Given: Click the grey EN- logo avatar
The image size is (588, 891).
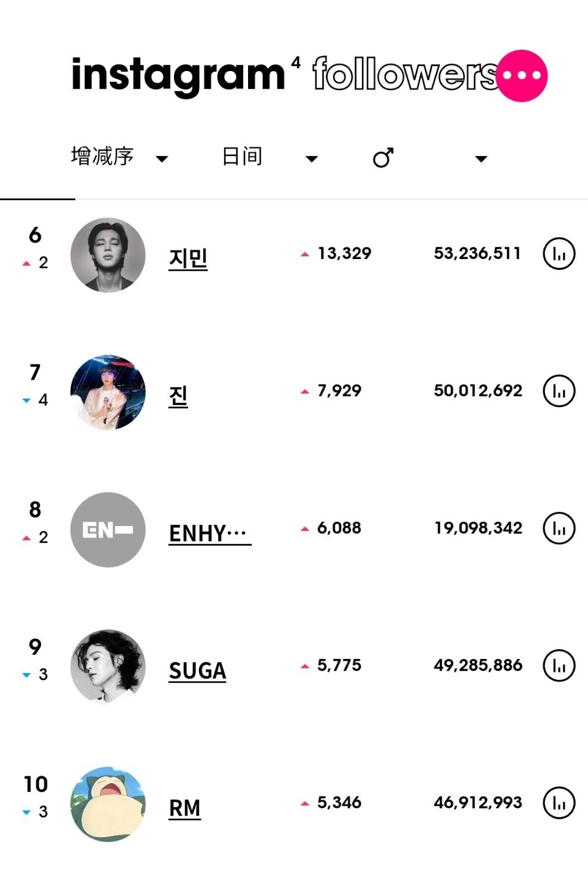Looking at the screenshot, I should coord(108,529).
